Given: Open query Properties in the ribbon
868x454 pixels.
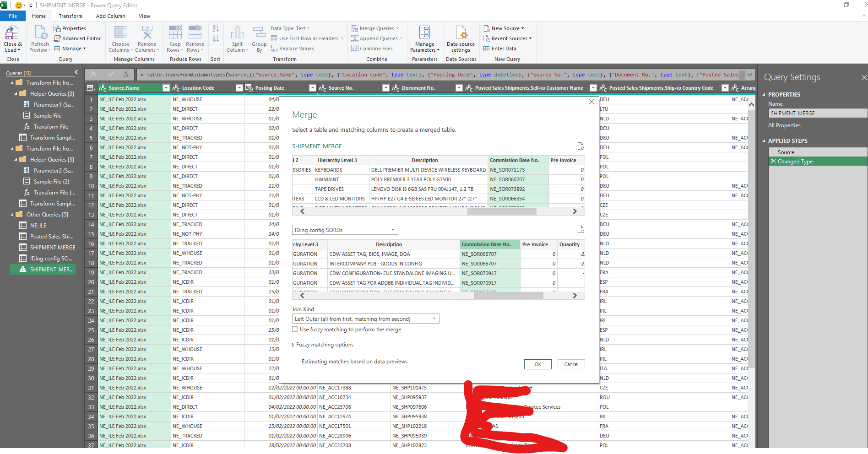Looking at the screenshot, I should (70, 28).
